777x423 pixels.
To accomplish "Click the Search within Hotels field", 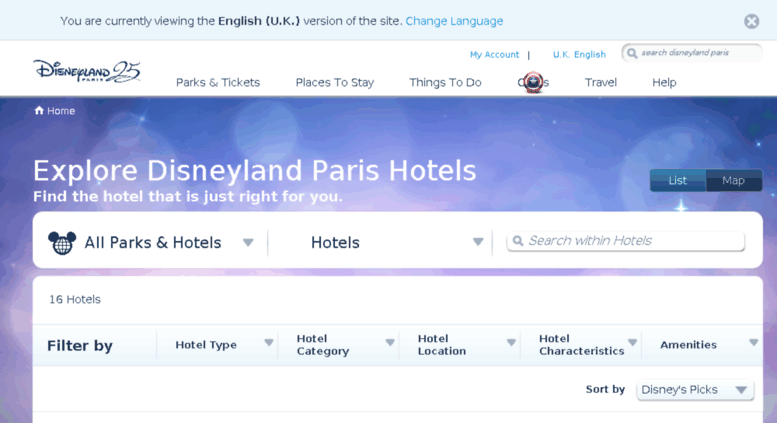I will pos(626,241).
